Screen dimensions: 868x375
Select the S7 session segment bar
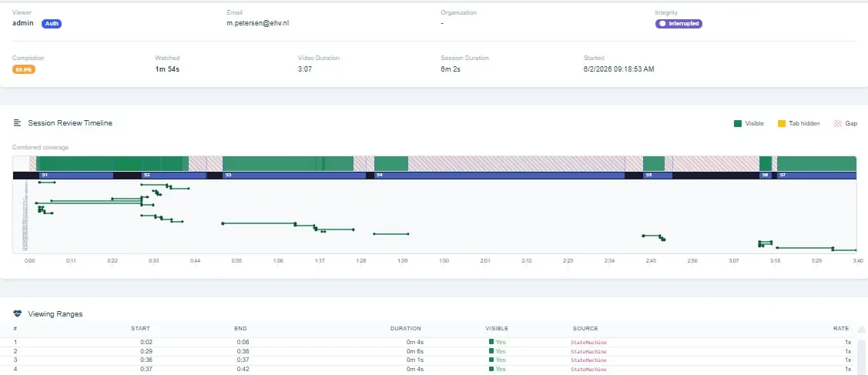[816, 176]
